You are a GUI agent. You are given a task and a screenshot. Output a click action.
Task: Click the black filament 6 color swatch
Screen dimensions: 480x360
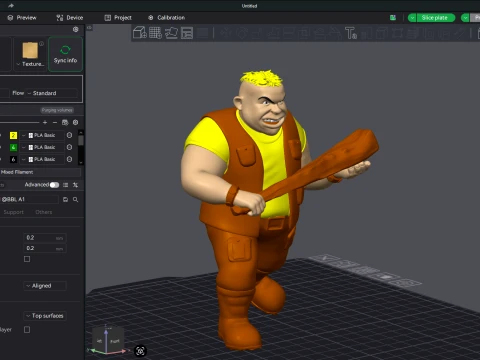[13, 159]
